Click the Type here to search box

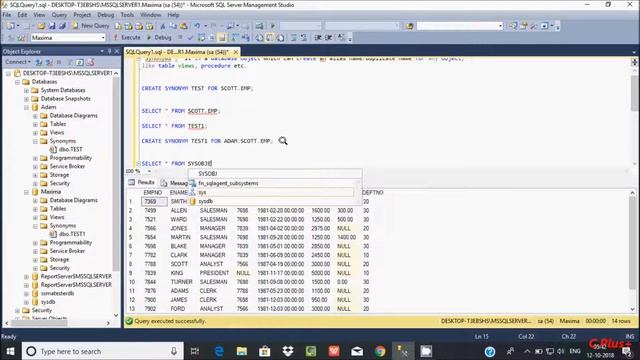102,351
